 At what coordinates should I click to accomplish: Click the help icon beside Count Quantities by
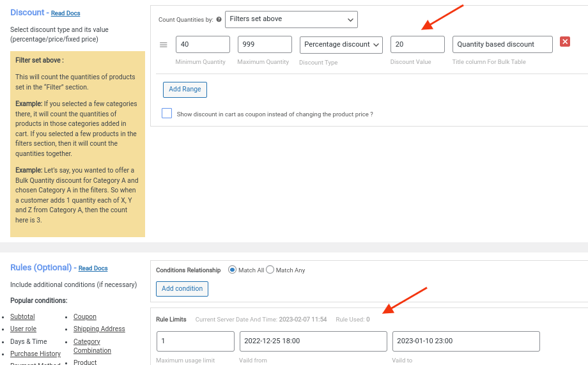219,20
